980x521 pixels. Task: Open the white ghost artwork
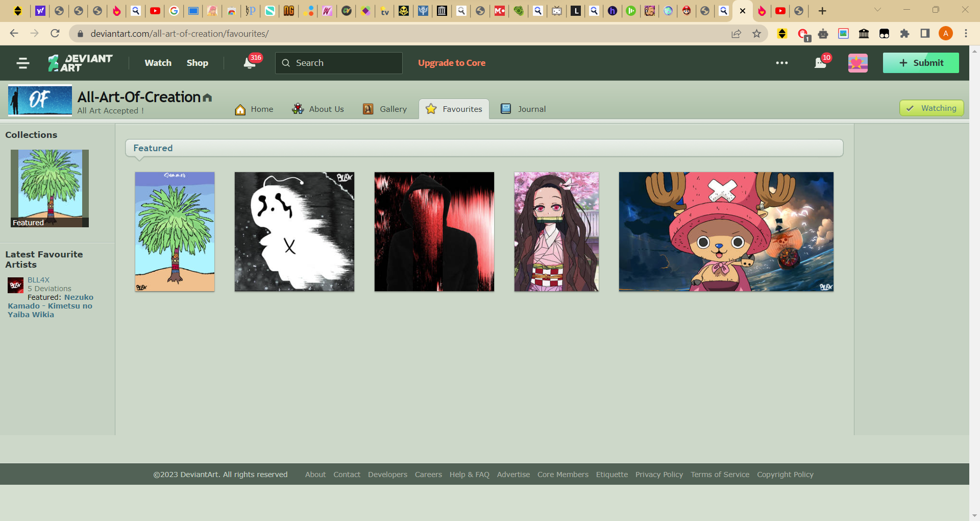click(294, 232)
